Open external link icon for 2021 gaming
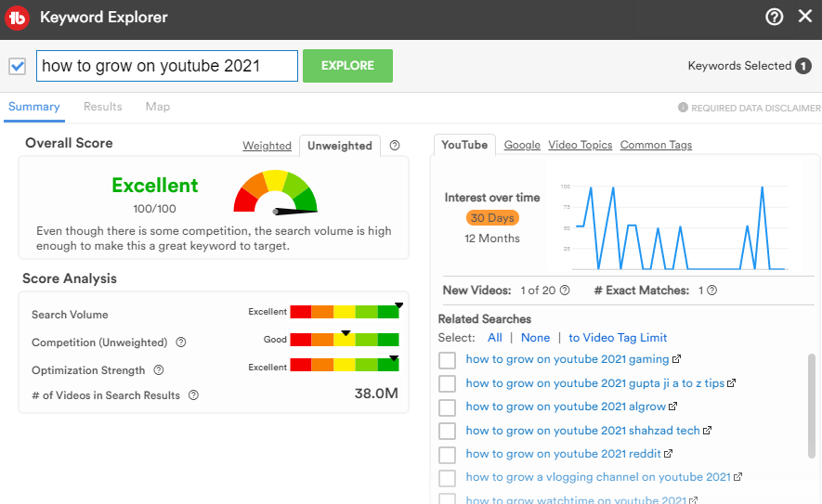822x504 pixels. click(676, 359)
